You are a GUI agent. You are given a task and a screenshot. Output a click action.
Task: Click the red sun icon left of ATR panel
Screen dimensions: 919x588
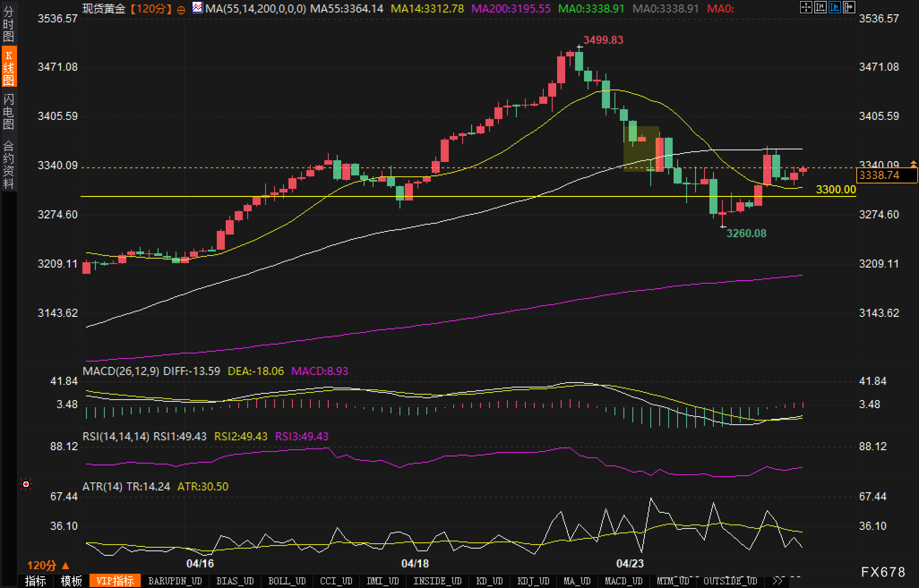click(x=26, y=485)
